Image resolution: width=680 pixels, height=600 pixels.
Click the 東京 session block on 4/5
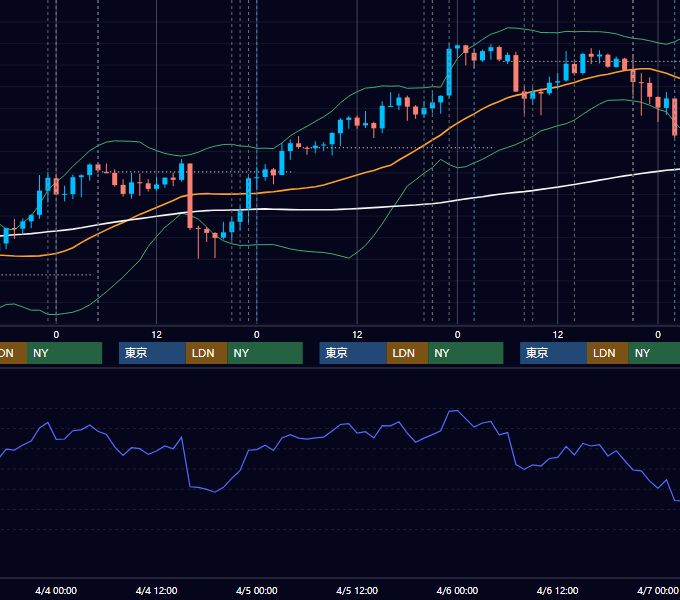(x=353, y=353)
